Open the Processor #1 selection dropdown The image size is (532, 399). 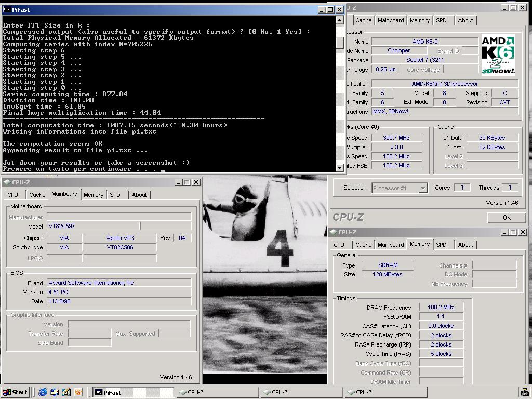point(423,188)
